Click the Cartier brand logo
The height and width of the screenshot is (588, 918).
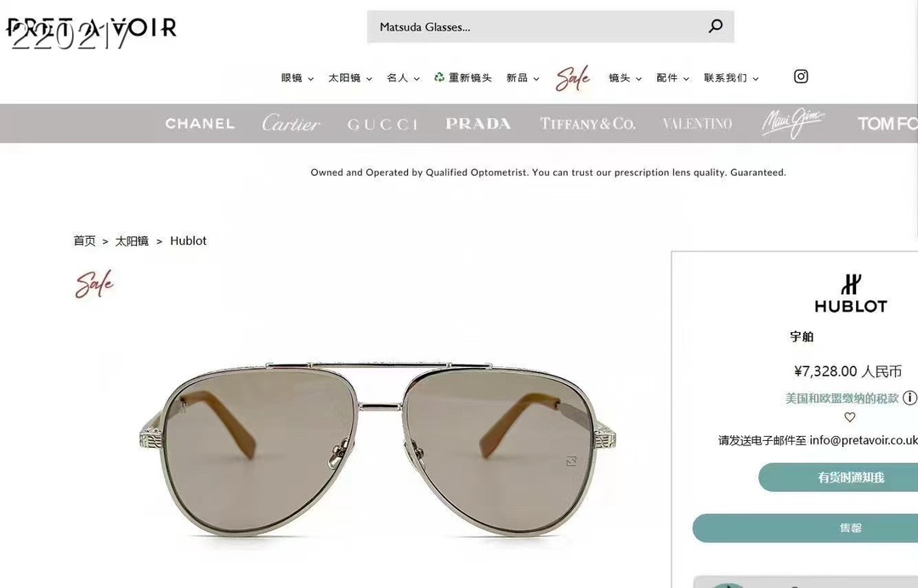[291, 123]
